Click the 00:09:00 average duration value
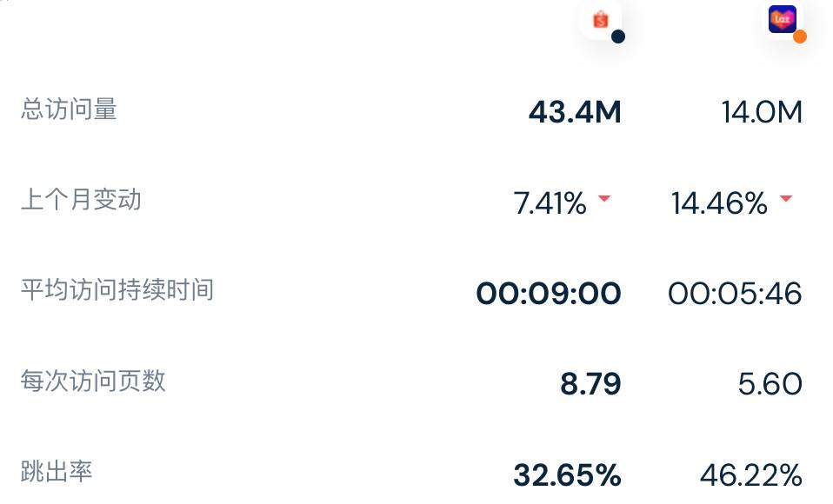This screenshot has height=504, width=833. click(548, 292)
